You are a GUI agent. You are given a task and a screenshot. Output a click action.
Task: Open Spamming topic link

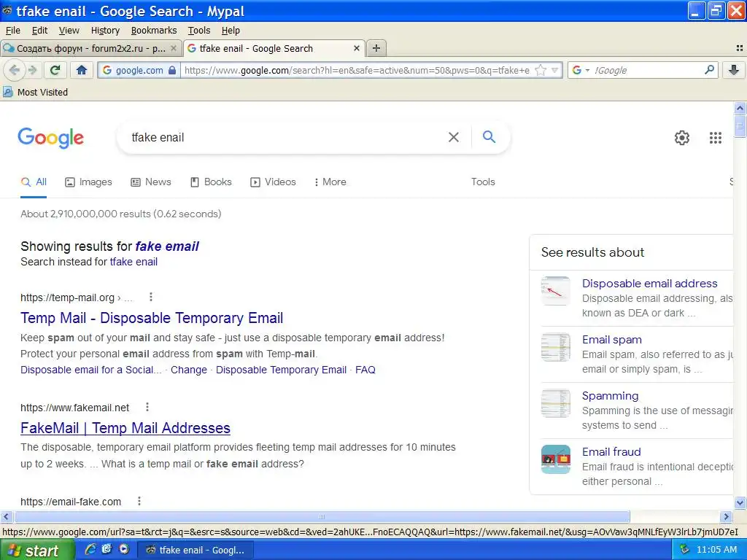610,396
